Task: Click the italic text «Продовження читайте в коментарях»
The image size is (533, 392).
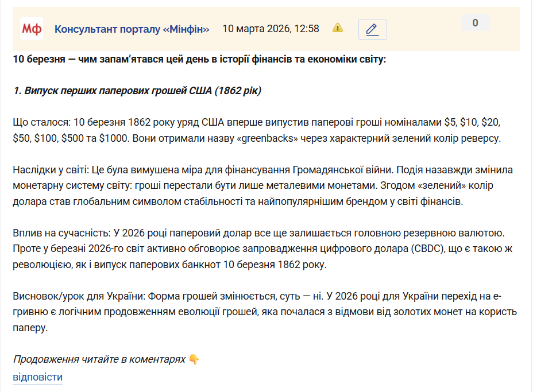Action: click(99, 359)
